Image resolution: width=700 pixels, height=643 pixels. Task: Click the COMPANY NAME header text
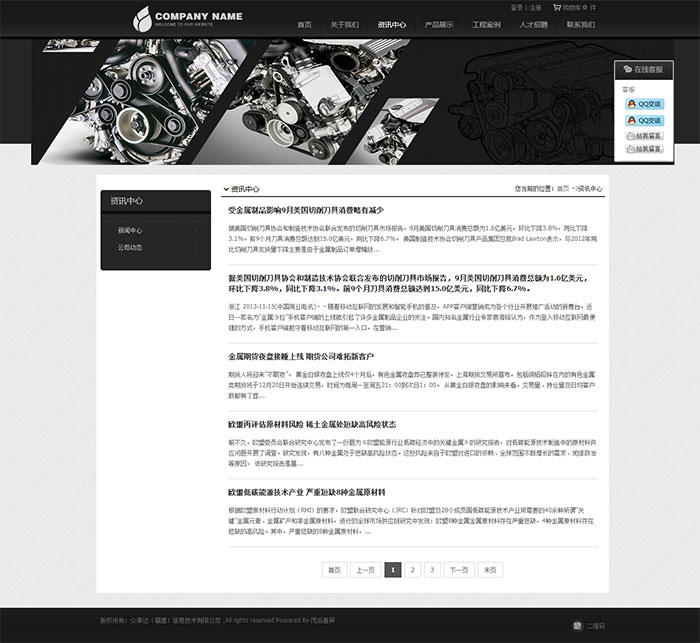click(x=199, y=17)
